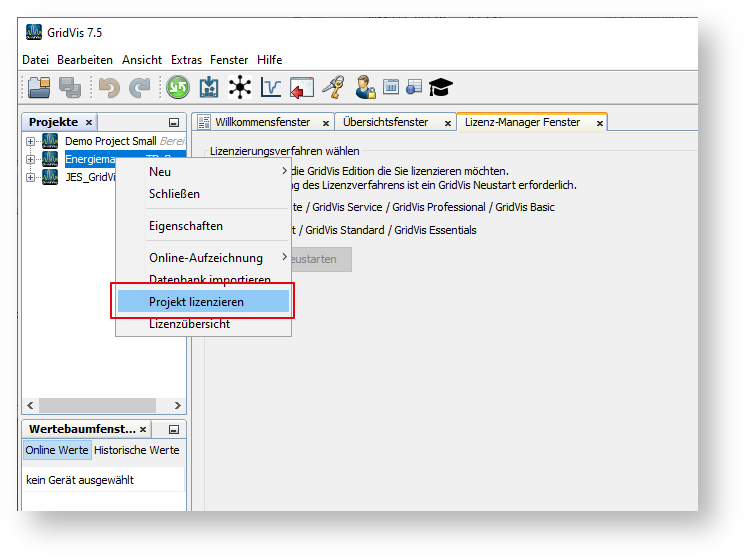Open the Ansicht menu
The image size is (746, 559).
point(142,60)
